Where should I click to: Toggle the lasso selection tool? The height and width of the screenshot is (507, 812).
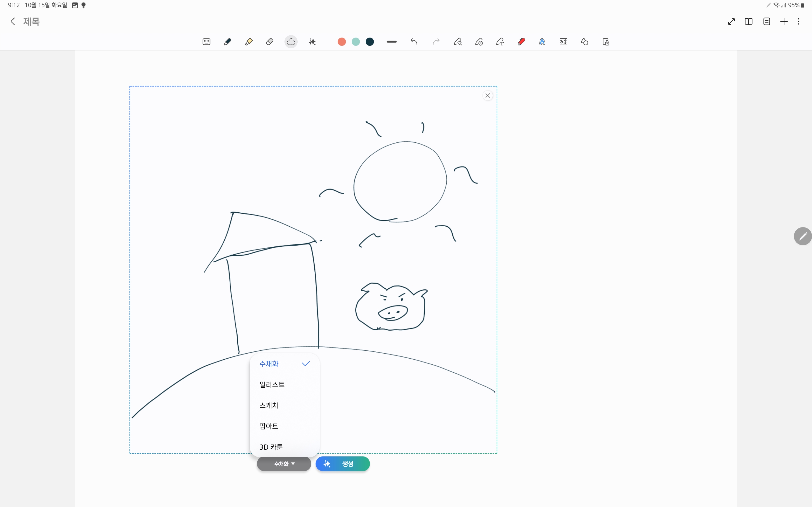[x=291, y=42]
